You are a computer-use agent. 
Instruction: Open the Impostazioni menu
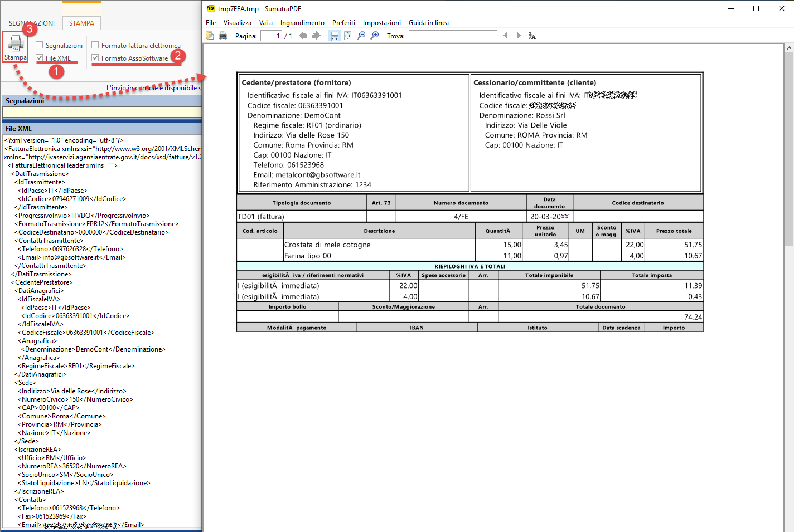[382, 23]
